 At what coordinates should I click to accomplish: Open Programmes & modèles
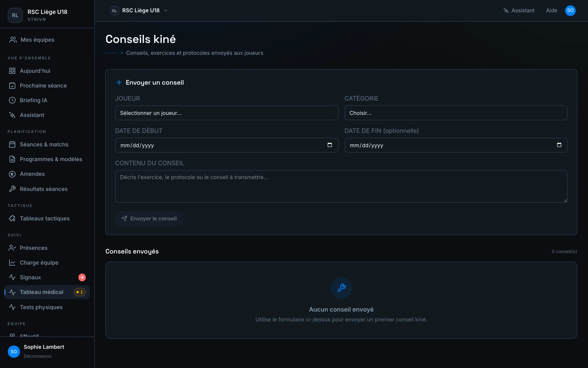point(47,159)
